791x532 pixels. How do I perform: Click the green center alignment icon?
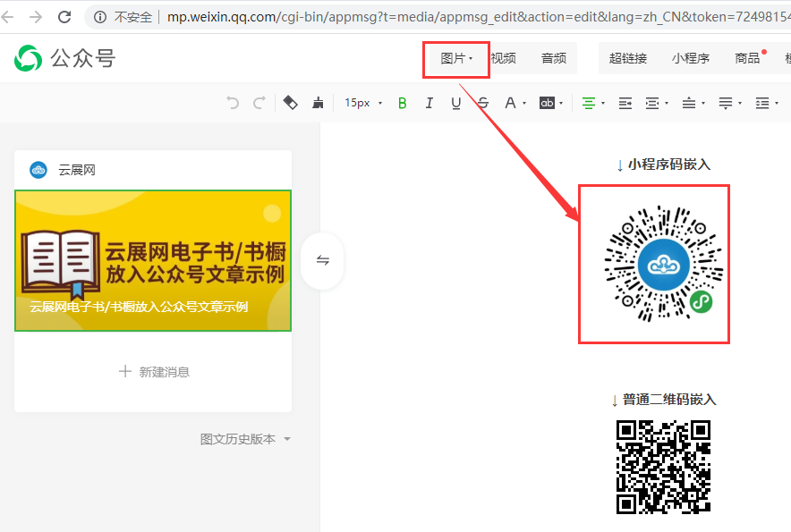tap(588, 103)
